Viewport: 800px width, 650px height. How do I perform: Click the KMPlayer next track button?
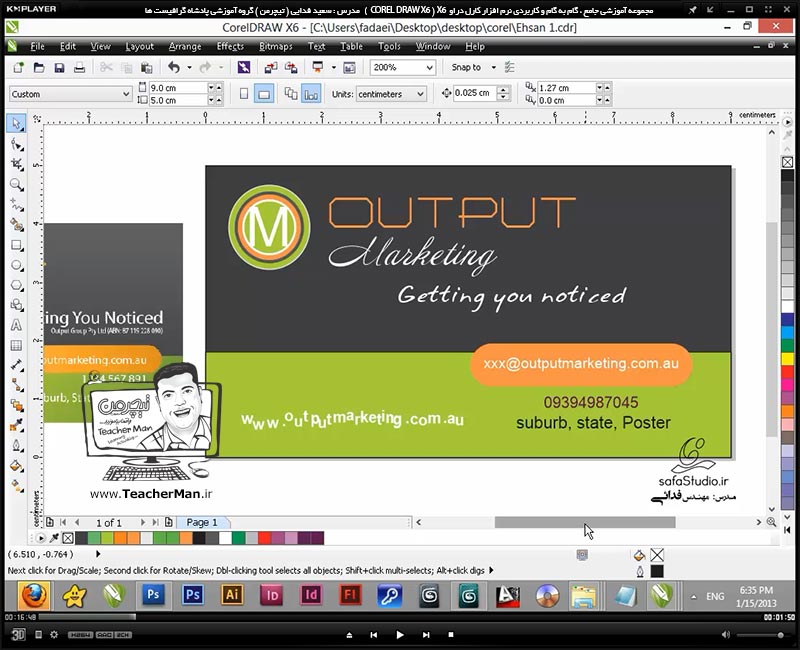[426, 635]
